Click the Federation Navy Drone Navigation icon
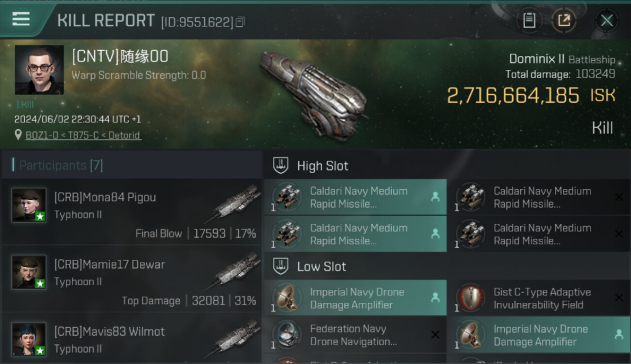 pos(286,335)
